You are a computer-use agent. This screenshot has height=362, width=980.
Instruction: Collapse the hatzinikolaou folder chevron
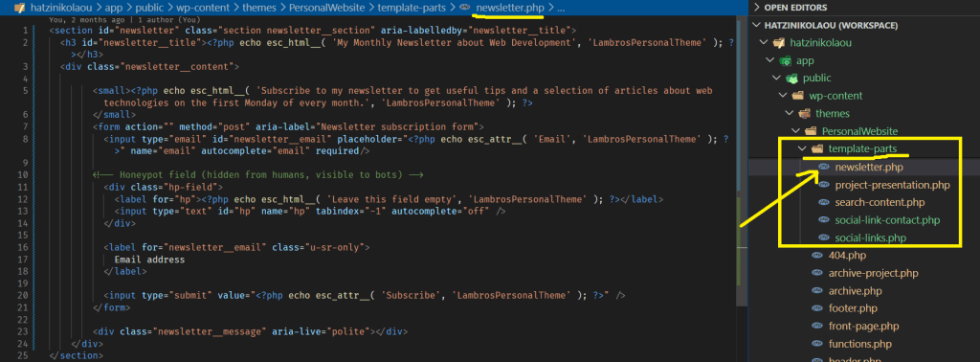[x=764, y=43]
